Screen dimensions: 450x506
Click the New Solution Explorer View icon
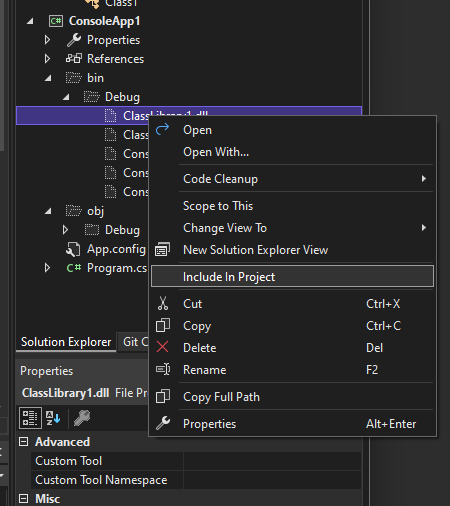point(162,250)
